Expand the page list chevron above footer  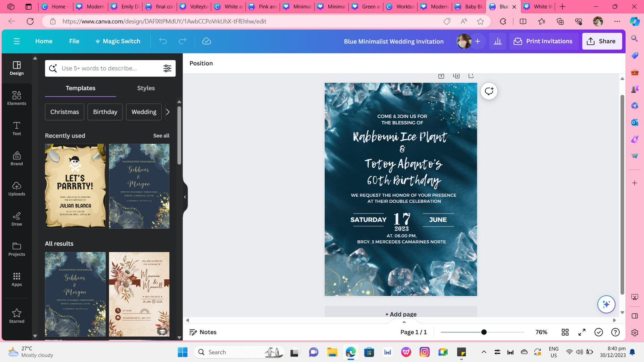coord(404,322)
